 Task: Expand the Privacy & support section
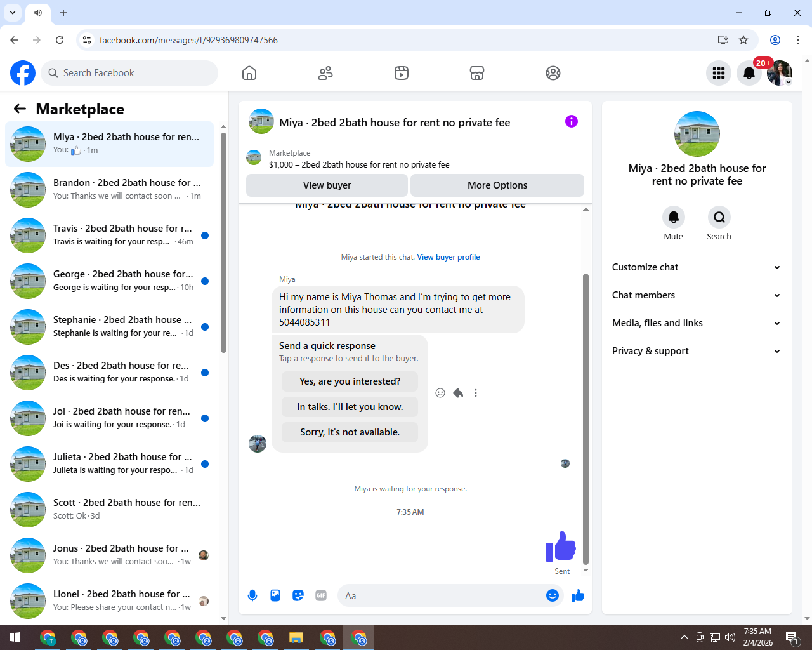click(x=697, y=351)
